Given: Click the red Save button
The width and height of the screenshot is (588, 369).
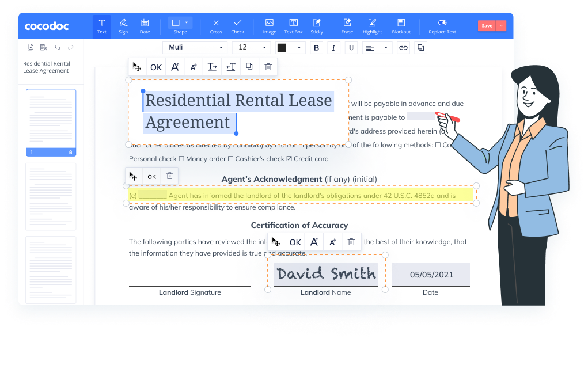Looking at the screenshot, I should [x=487, y=26].
